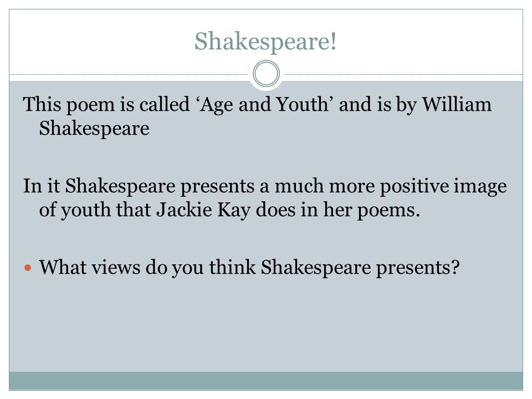Screen dimensions: 532x399
Task: Click the word 'William' in first paragraph
Action: 456,104
